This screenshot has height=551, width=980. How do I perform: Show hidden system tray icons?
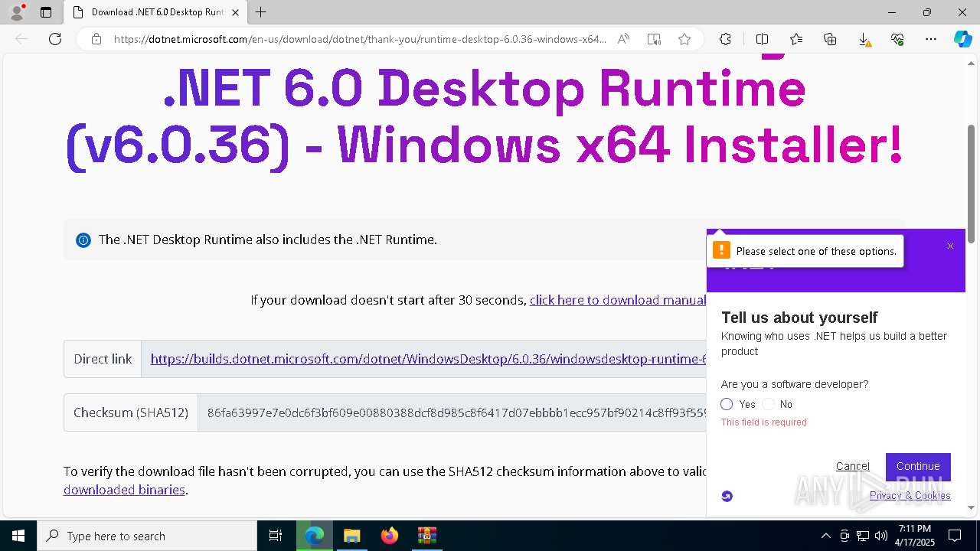(825, 536)
